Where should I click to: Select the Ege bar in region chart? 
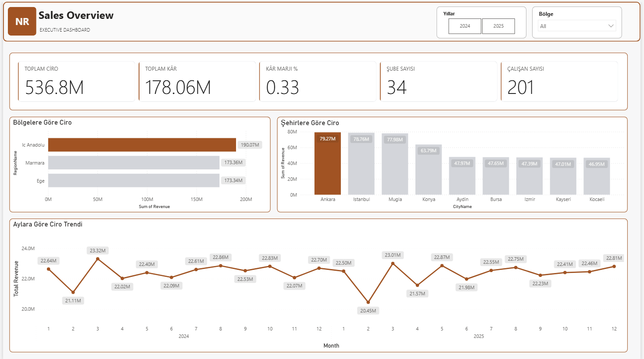pyautogui.click(x=134, y=180)
